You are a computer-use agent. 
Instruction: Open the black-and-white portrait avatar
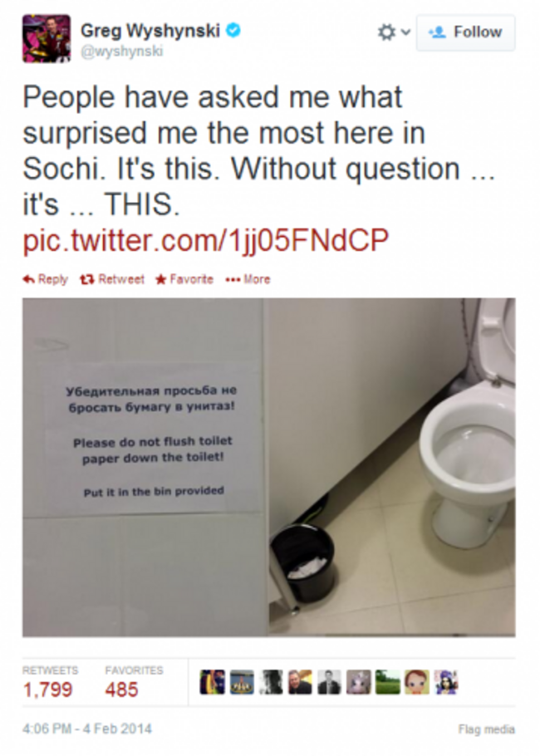(x=329, y=682)
